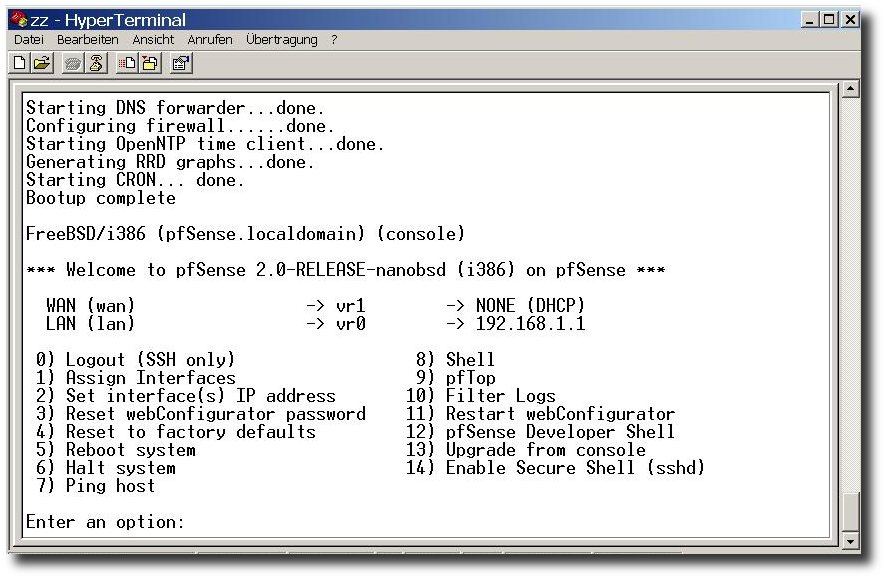Minimize the HyperTerminal window
The height and width of the screenshot is (579, 886).
[x=810, y=20]
